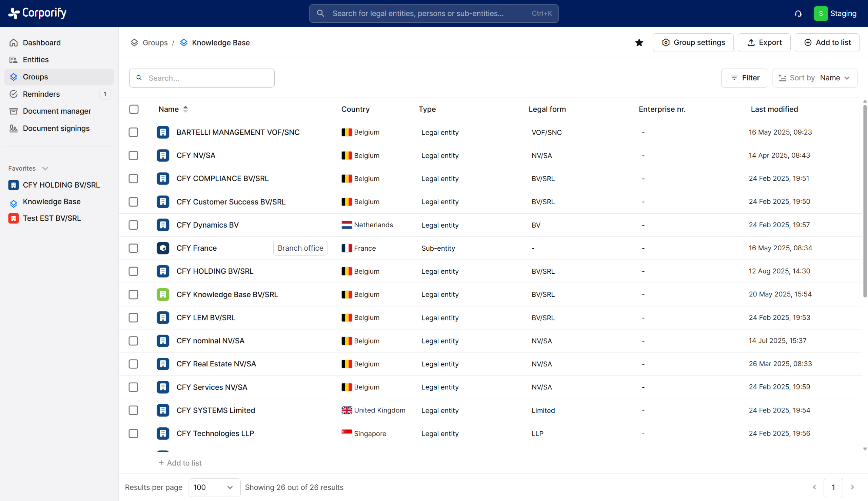Open support headset icon in header
The height and width of the screenshot is (501, 868).
point(798,14)
